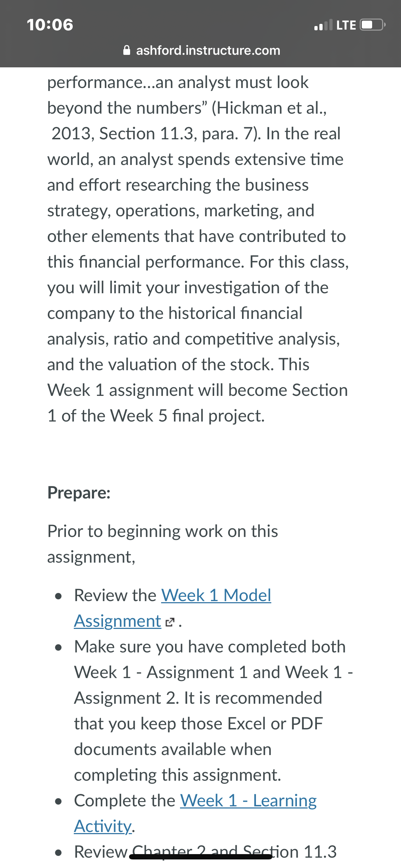Open the Week 1 Model link
401x868 pixels.
(216, 595)
